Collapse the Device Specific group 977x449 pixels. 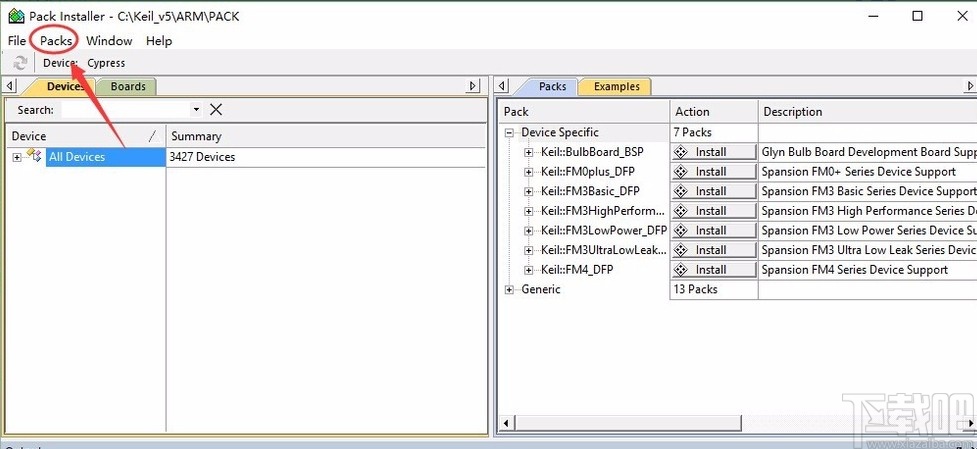pos(510,133)
